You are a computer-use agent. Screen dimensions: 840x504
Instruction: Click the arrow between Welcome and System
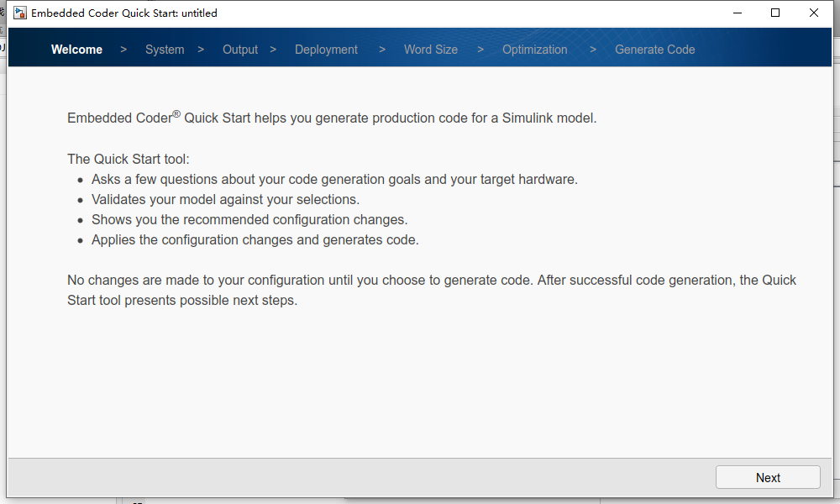(x=123, y=50)
